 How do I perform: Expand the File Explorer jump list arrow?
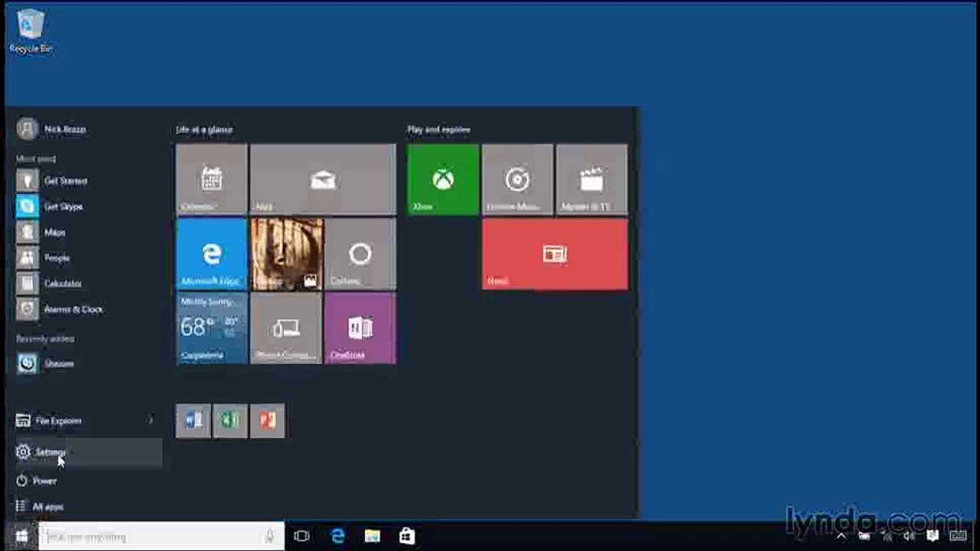pos(151,420)
